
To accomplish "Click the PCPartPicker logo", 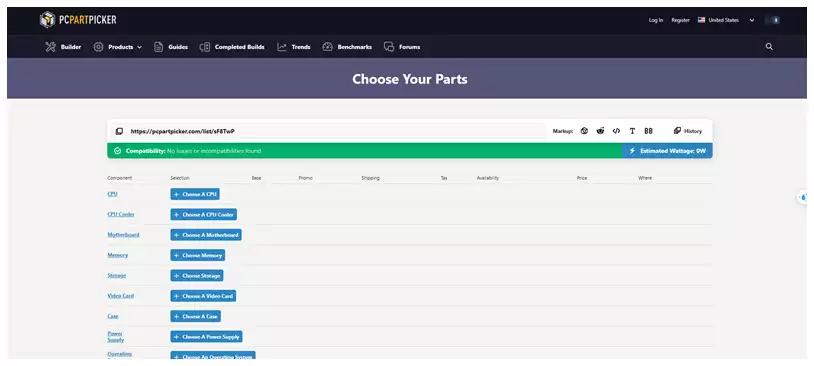I will pyautogui.click(x=78, y=20).
